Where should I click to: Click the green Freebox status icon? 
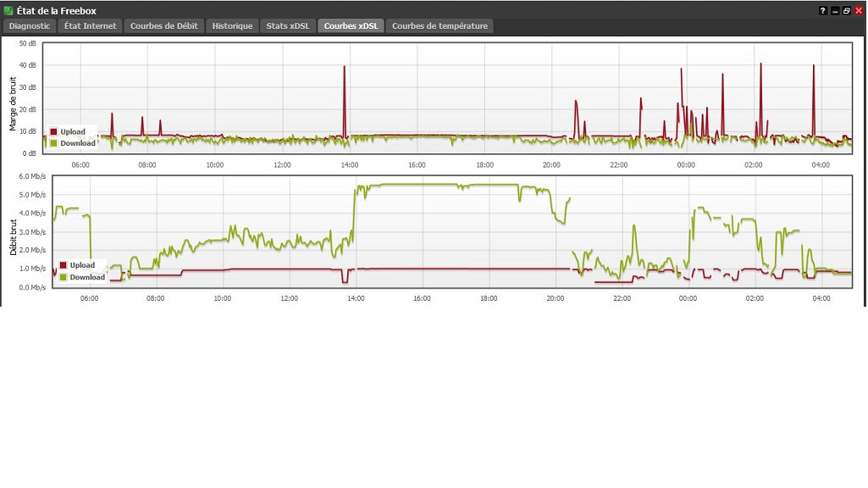coord(8,10)
